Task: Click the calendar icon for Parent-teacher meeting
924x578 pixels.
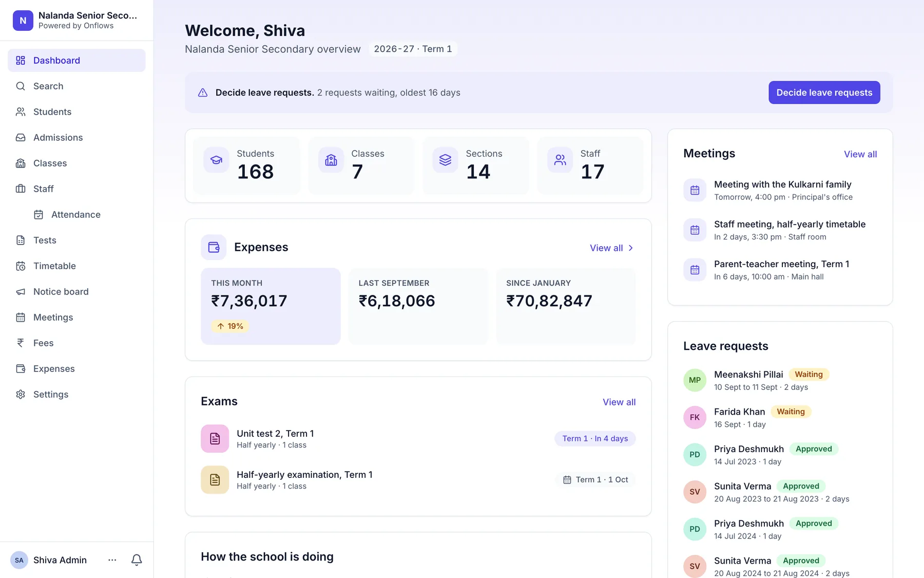Action: click(695, 270)
